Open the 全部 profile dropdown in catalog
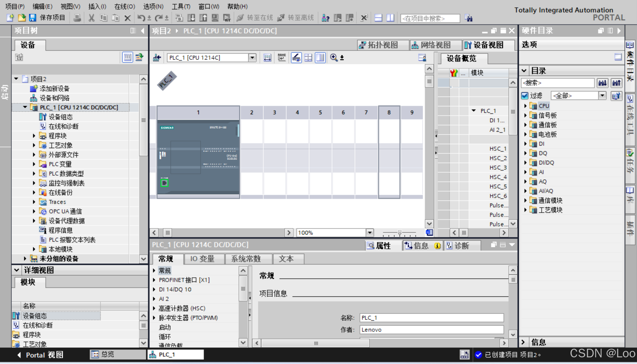Viewport: 637px width, 364px height. [x=602, y=96]
